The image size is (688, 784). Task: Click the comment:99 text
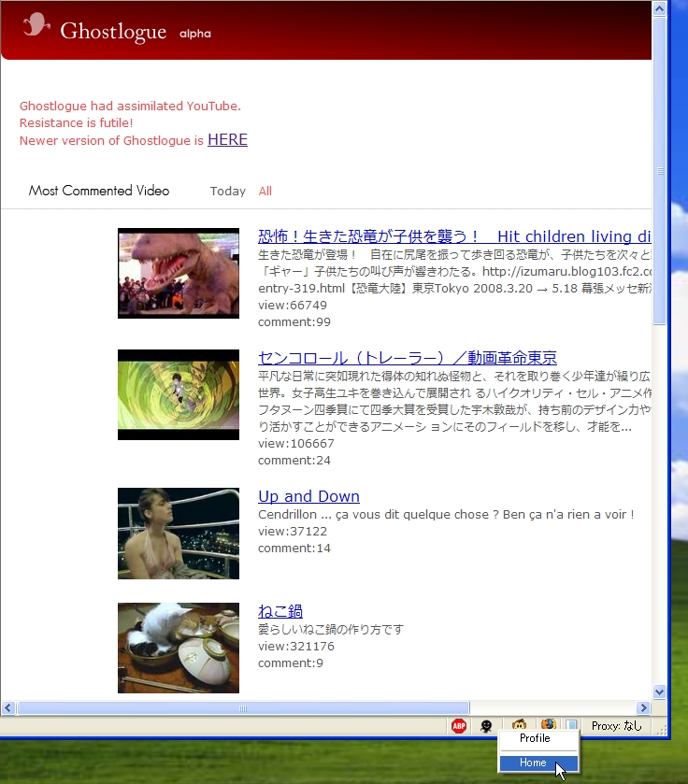pos(294,322)
